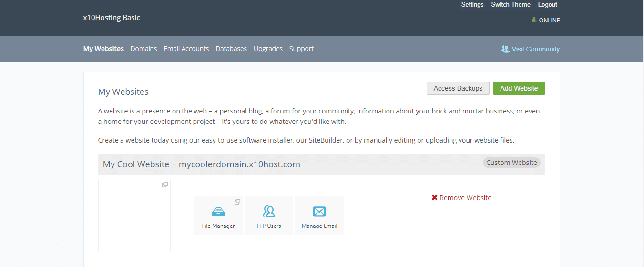The height and width of the screenshot is (267, 644).
Task: Open the Support menu item
Action: click(301, 49)
